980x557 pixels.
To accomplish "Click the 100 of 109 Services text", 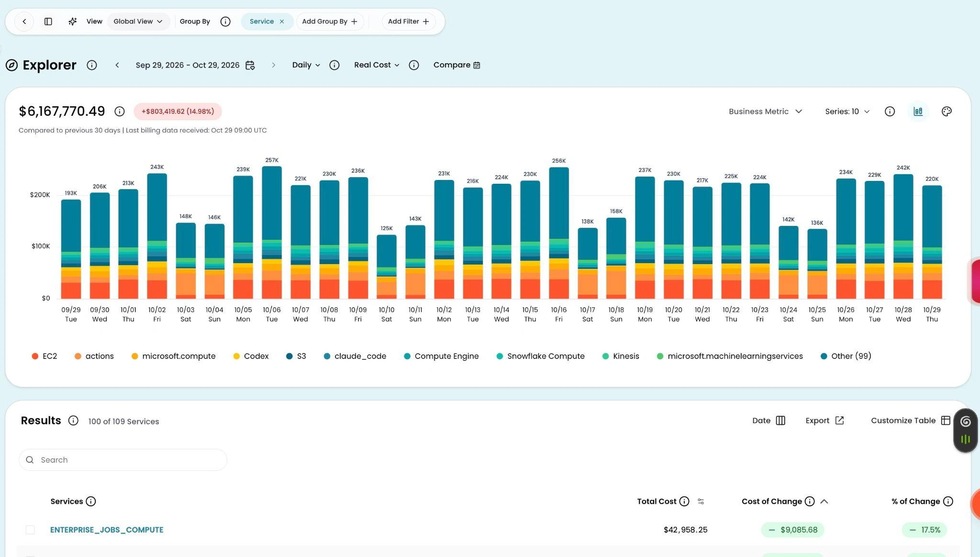I will coord(123,422).
